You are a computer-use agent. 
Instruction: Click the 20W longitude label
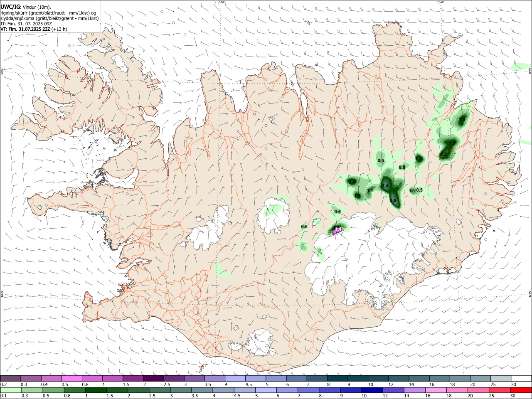tap(221, 2)
